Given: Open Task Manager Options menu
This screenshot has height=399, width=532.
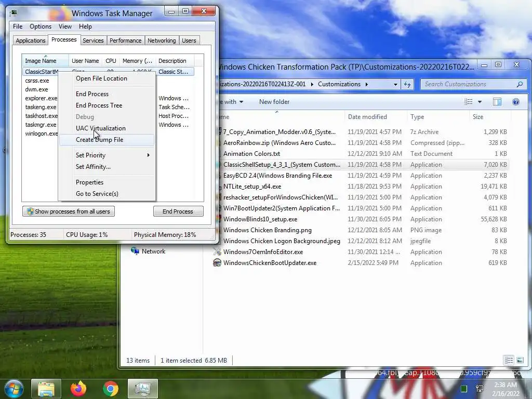Looking at the screenshot, I should pos(41,26).
